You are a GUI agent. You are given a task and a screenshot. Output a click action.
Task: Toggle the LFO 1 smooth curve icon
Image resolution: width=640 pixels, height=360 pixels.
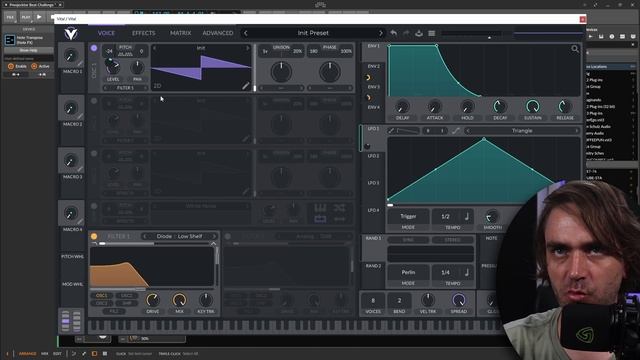click(456, 131)
